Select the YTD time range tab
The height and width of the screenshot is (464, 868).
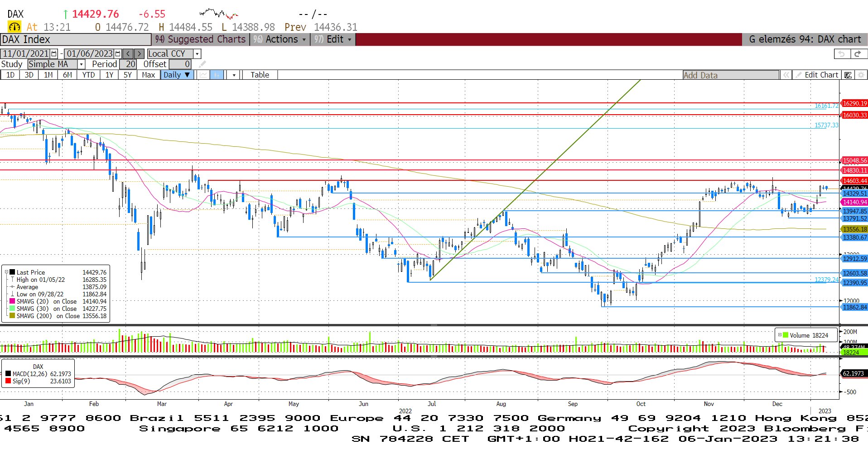(x=88, y=75)
